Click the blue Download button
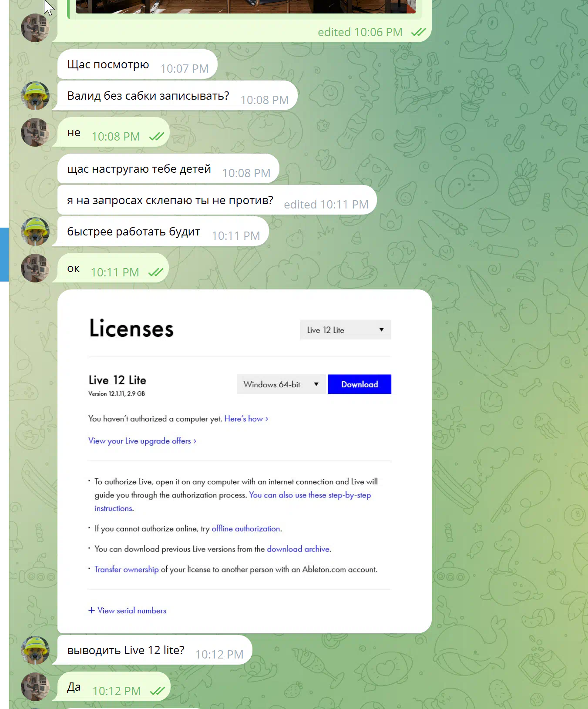 click(360, 384)
